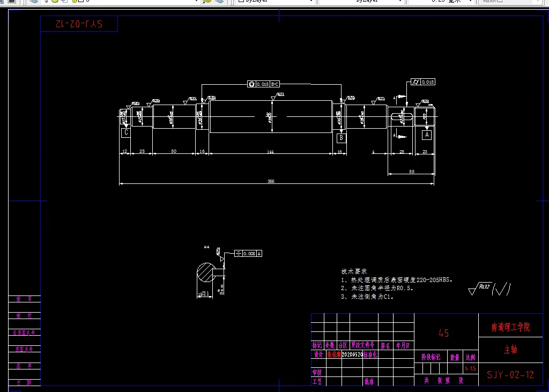
Task: Select the 12 length dimension
Action: pos(124,151)
